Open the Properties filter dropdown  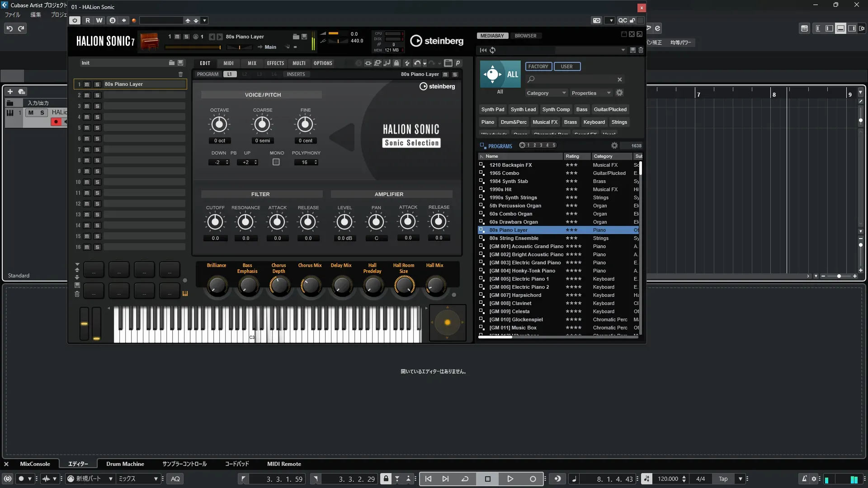(x=590, y=93)
